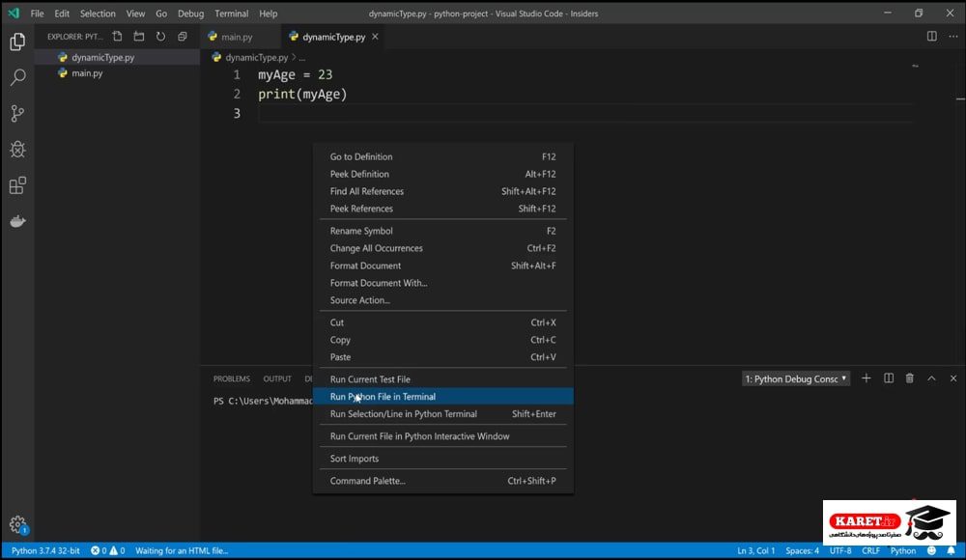Viewport: 966px width, 560px height.
Task: Open the File menu
Action: click(x=37, y=14)
